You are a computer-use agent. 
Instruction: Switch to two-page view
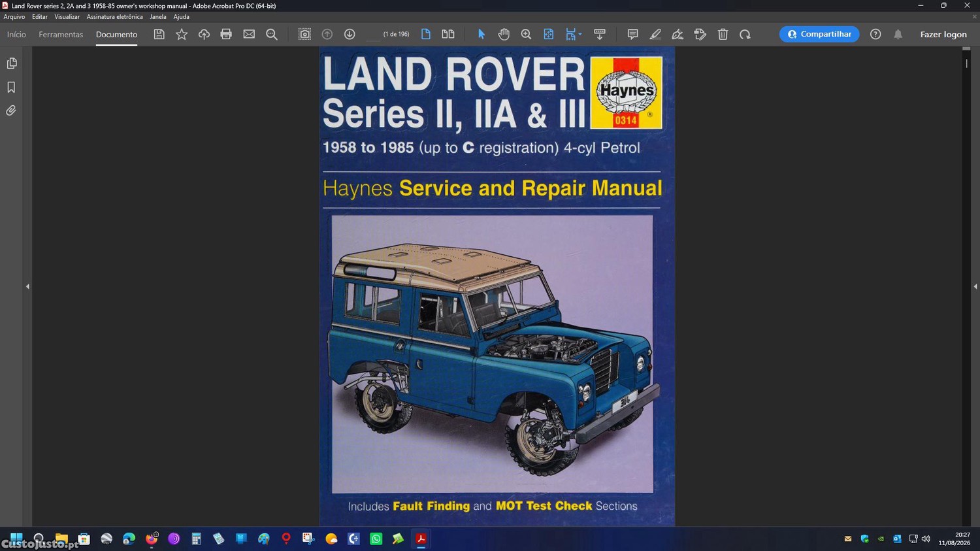[x=448, y=34]
